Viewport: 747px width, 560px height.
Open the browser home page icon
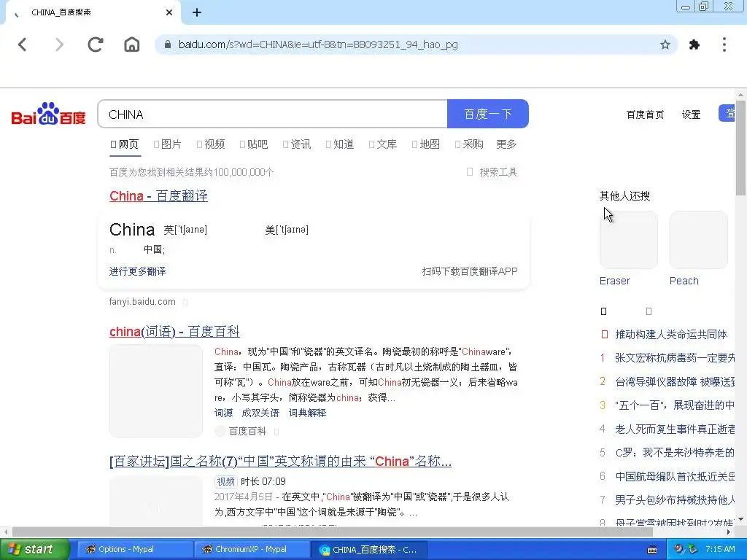click(132, 44)
